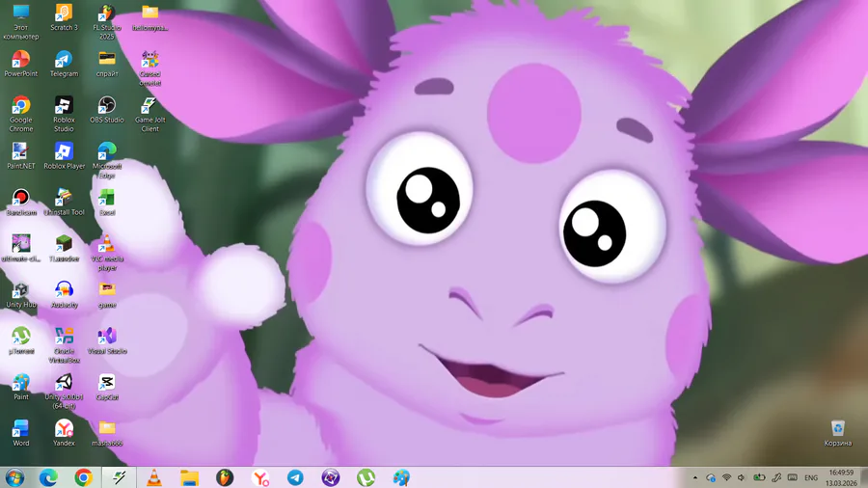Open Paint from the taskbar
Screen dimensions: 868x488
[401, 477]
